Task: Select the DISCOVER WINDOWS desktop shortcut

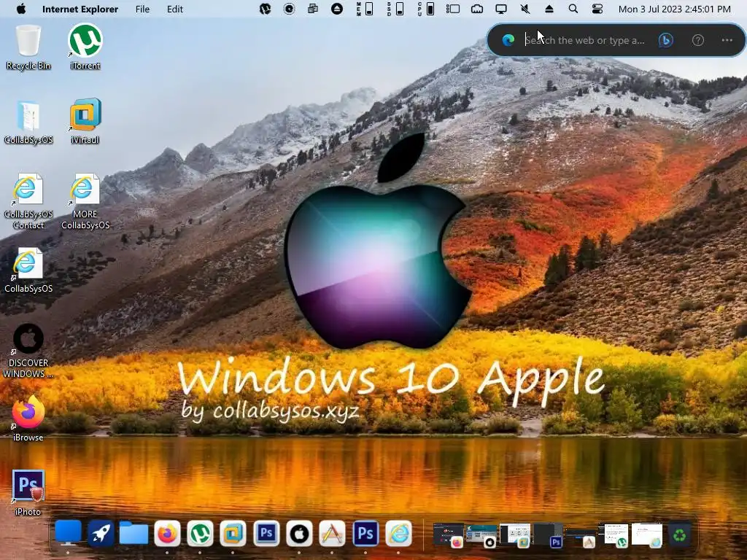Action: [28, 351]
